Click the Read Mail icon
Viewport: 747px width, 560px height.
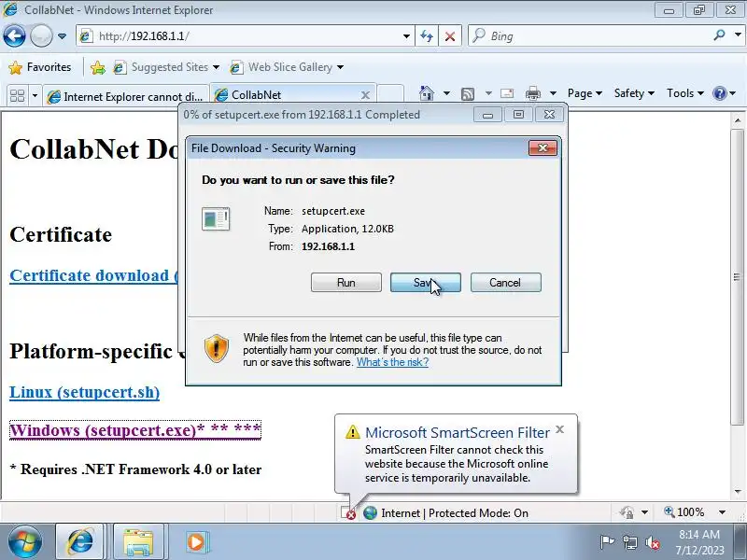[507, 93]
